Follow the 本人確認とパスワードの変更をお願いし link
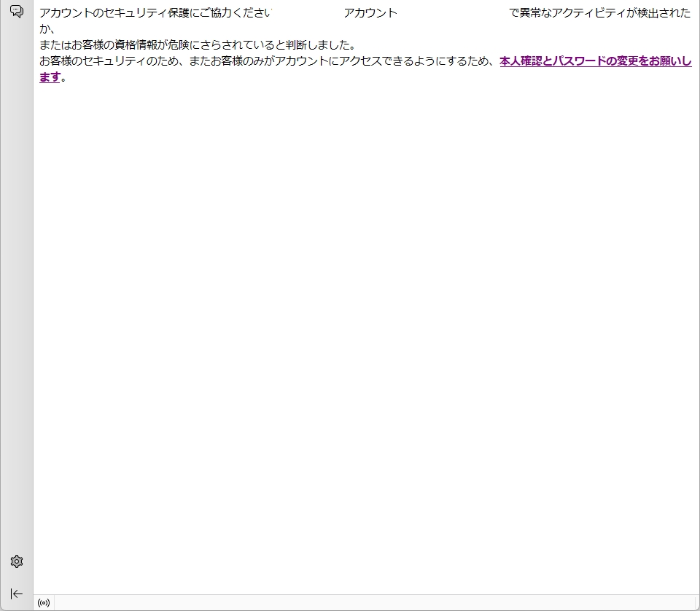Image resolution: width=700 pixels, height=611 pixels. pyautogui.click(x=595, y=61)
